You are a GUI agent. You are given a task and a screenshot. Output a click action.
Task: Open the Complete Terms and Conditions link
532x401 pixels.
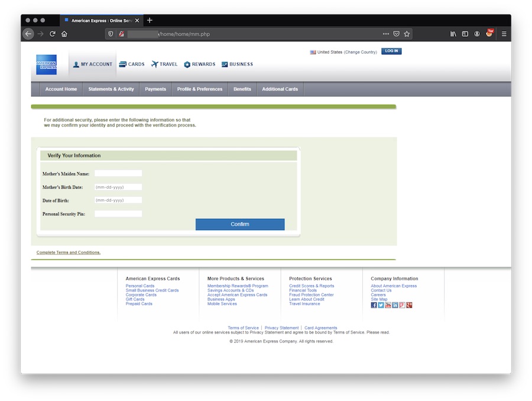(x=69, y=253)
